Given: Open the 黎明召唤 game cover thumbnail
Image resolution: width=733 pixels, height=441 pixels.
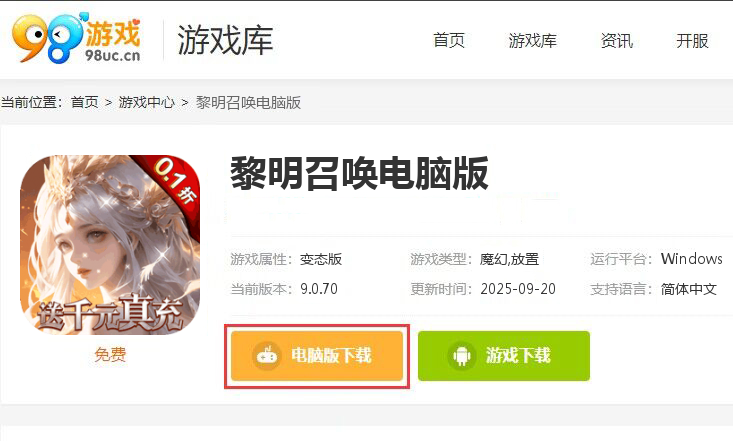Looking at the screenshot, I should click(110, 245).
